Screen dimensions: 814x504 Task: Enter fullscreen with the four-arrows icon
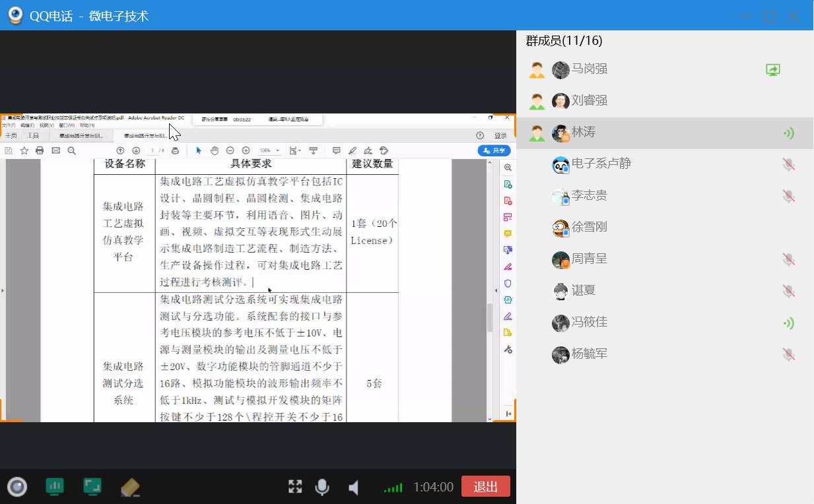[295, 487]
